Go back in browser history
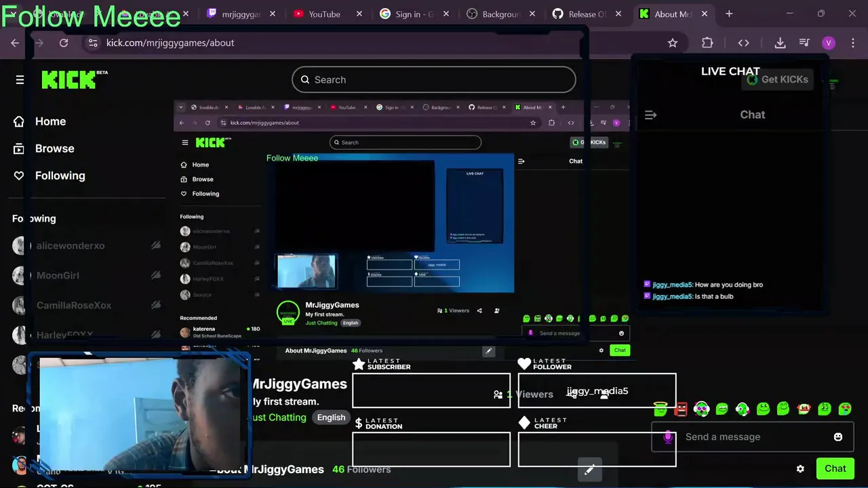Viewport: 868px width, 488px height. [x=15, y=43]
